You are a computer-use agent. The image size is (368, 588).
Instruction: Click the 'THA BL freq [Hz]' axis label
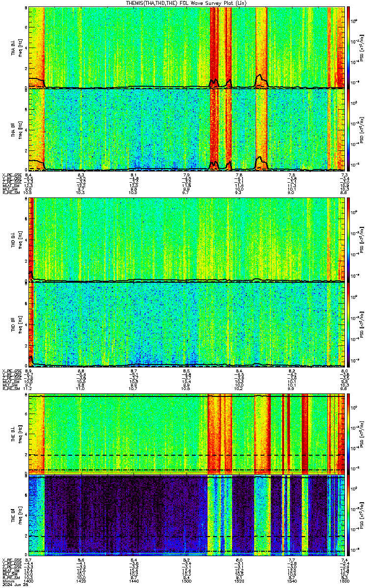tap(17, 48)
